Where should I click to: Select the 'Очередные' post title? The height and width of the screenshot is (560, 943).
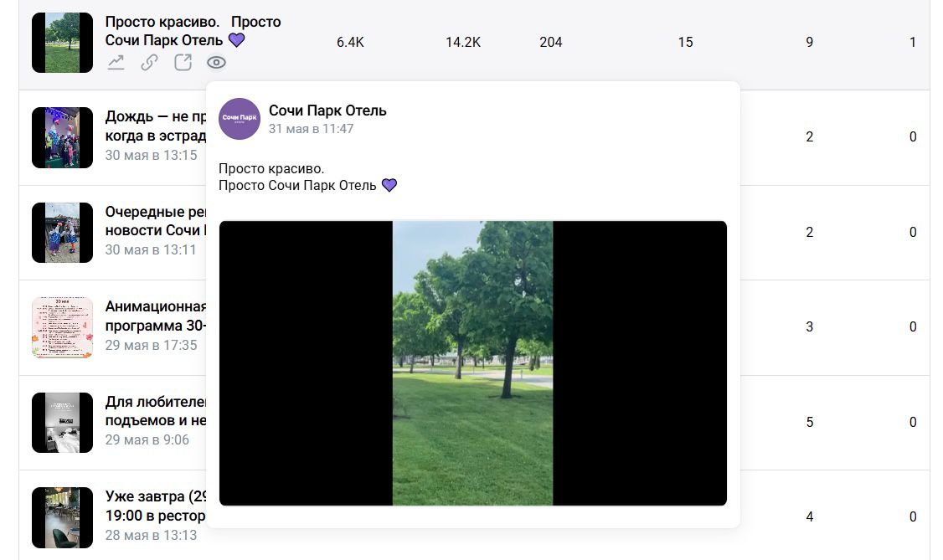[x=156, y=221]
